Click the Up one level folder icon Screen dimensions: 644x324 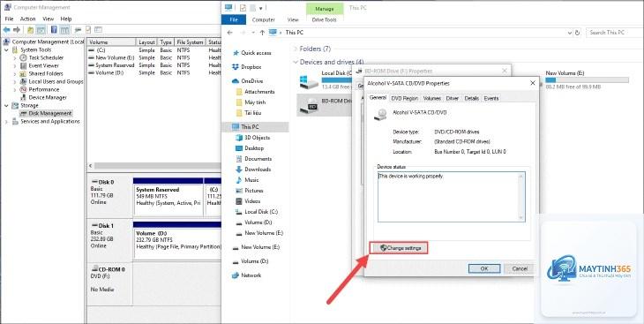coord(30,30)
